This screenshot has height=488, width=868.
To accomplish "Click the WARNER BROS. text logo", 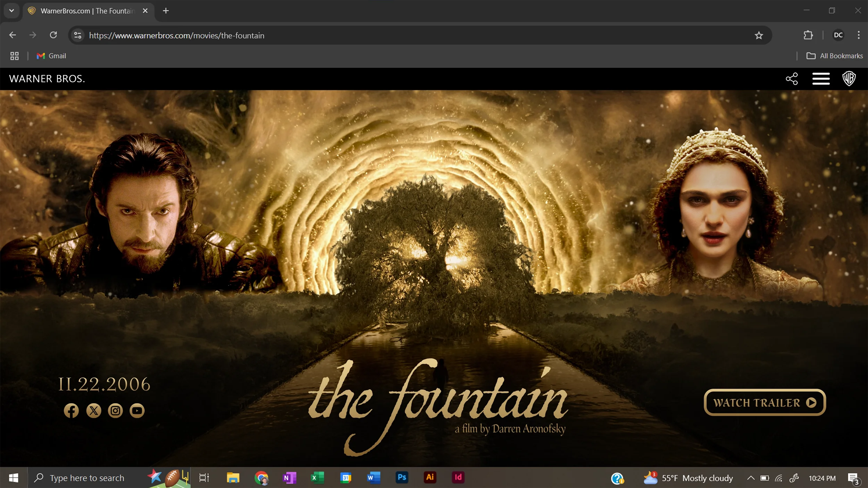I will pos(47,79).
